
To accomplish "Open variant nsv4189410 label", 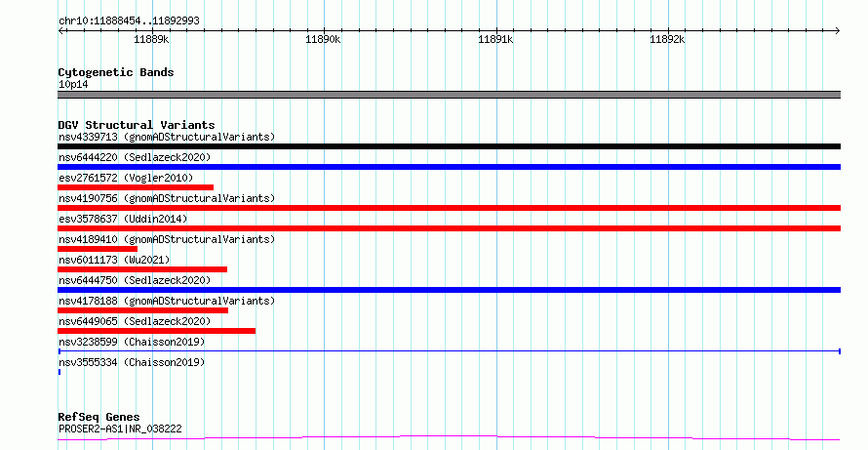I will pos(167,239).
